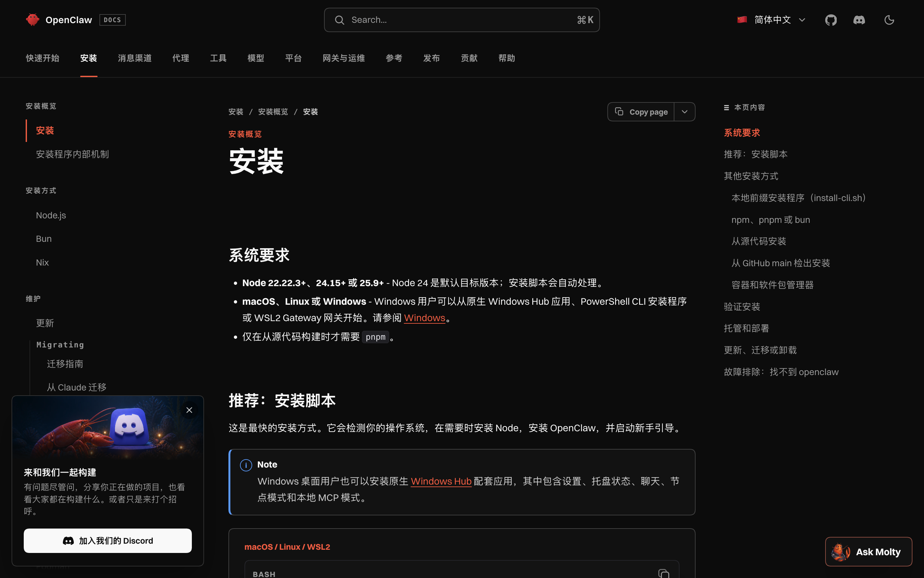924x578 pixels.
Task: Click the Copy page button
Action: 641,112
